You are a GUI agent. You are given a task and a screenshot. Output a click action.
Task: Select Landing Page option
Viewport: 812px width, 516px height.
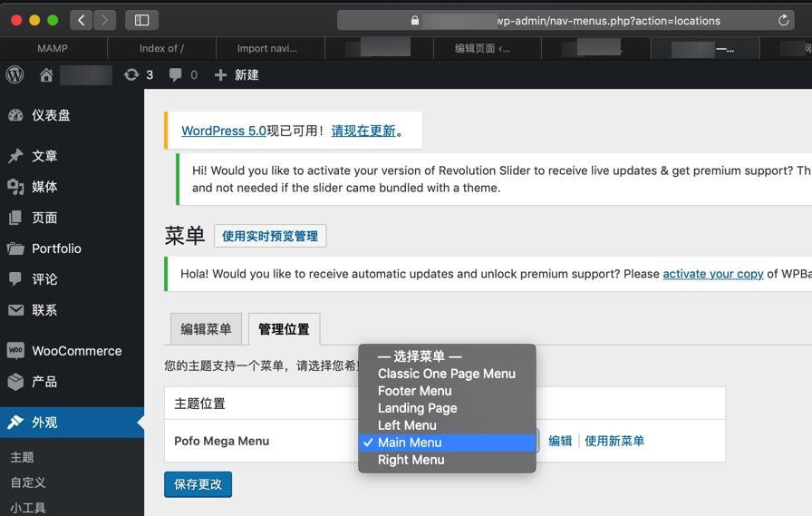tap(447, 408)
